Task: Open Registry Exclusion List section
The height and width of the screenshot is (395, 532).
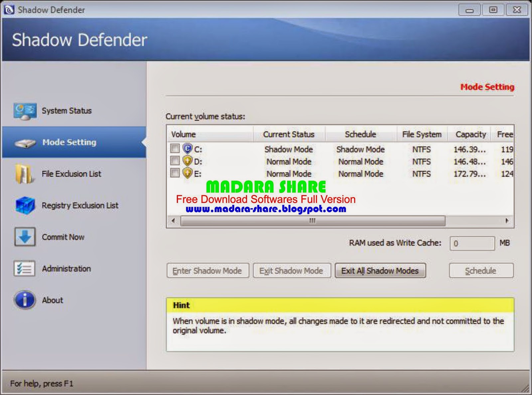Action: pos(74,205)
